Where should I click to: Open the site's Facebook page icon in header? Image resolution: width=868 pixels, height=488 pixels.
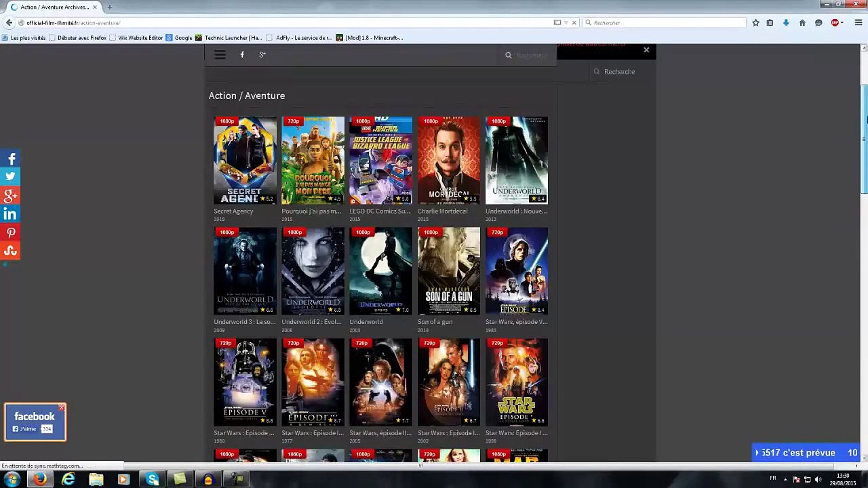click(242, 55)
